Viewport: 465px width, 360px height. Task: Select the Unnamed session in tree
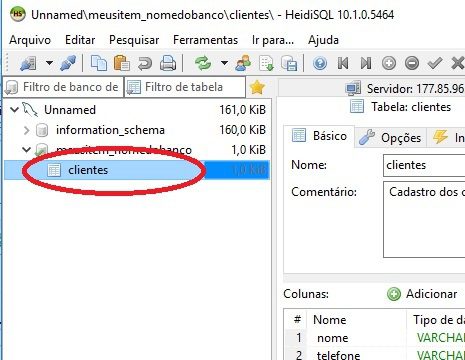[70, 110]
